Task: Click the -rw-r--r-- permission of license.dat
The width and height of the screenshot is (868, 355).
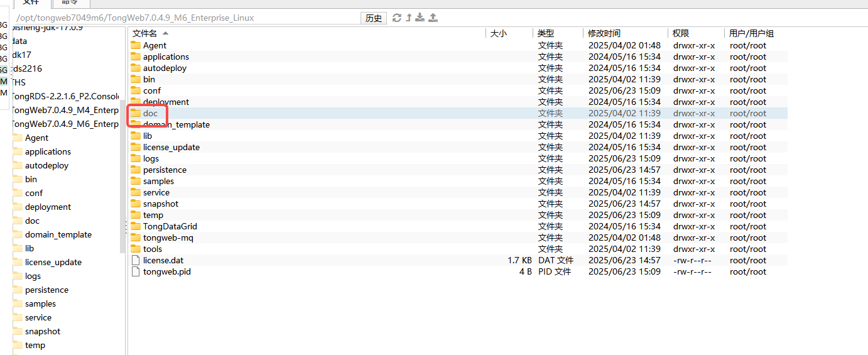Action: [x=692, y=260]
